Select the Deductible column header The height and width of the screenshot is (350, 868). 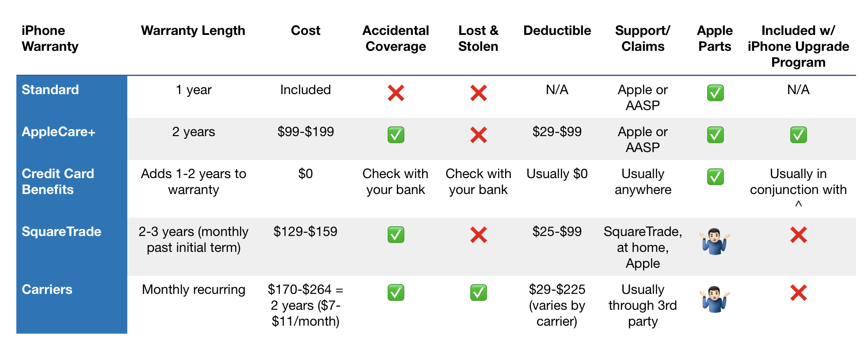pyautogui.click(x=557, y=30)
